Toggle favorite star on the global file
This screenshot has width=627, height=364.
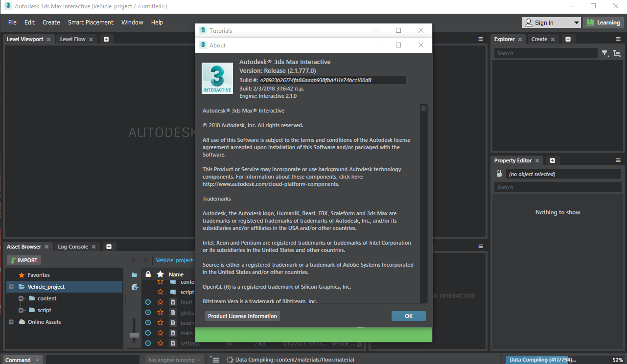(x=160, y=313)
